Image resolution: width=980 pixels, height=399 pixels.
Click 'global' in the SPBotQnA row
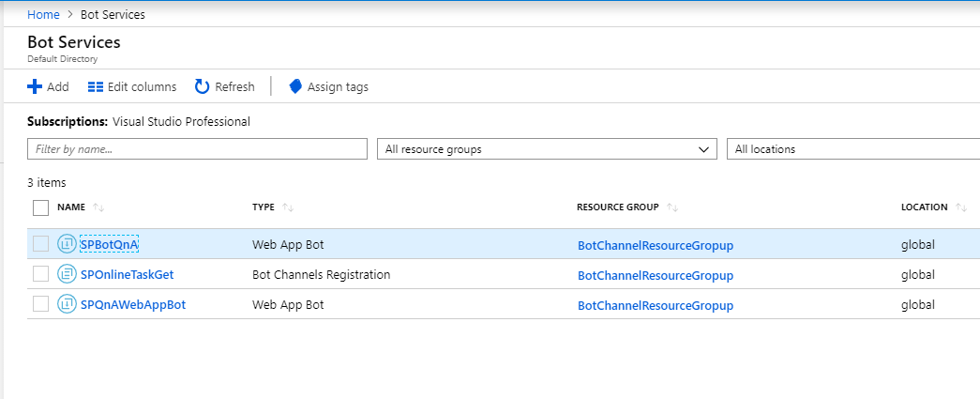click(x=918, y=244)
